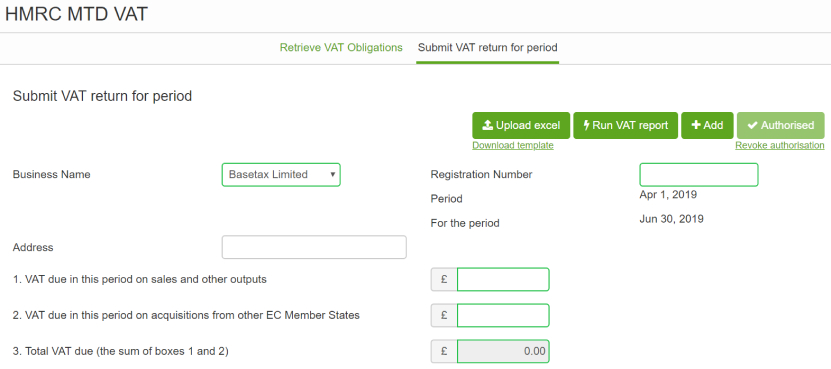Click into the Address text field

click(314, 247)
